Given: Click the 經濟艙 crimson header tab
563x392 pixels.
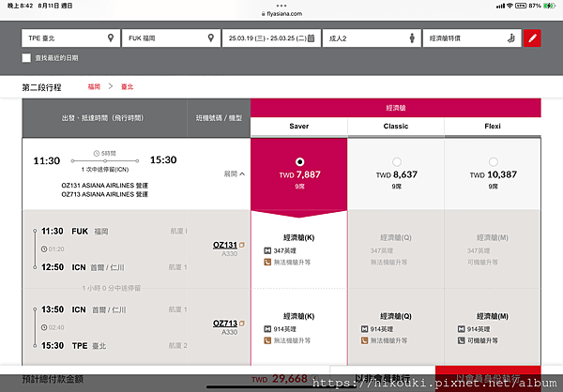Looking at the screenshot, I should coord(396,108).
